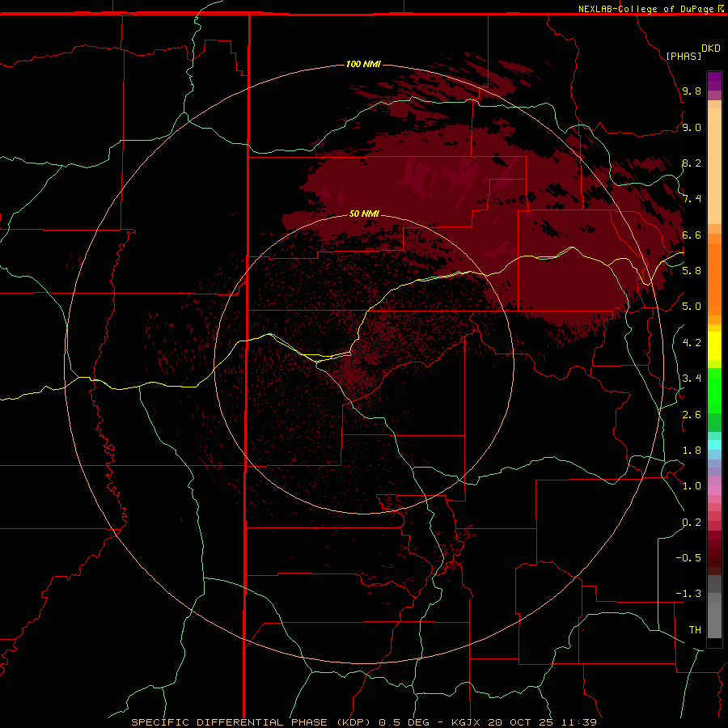Click the yellow segment of the color bar
The image size is (728, 728).
714,346
